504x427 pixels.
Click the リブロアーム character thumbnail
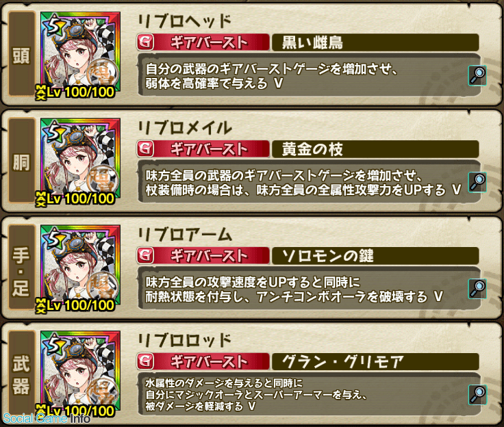80,266
